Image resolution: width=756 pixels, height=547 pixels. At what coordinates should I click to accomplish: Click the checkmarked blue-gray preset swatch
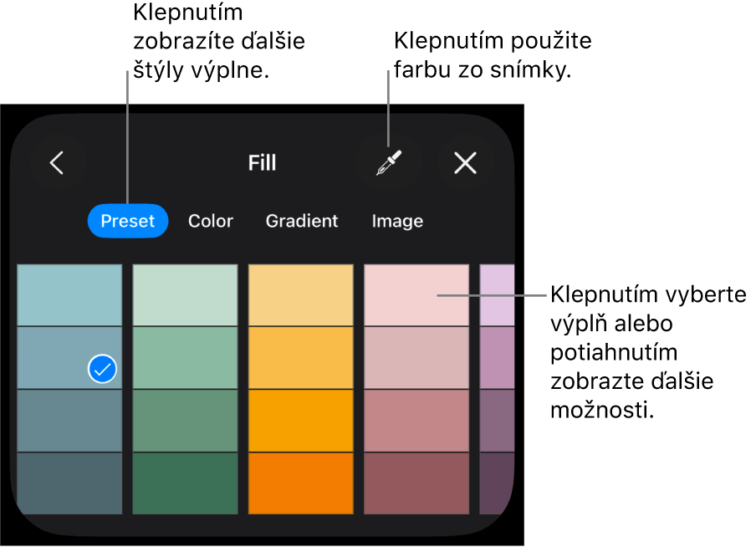[x=69, y=358]
